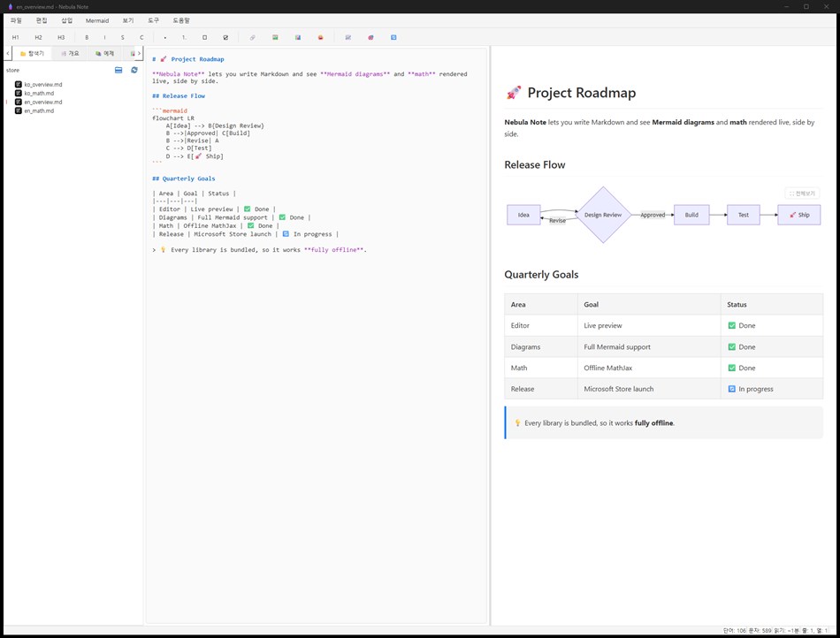Click the Area column header in the table

pyautogui.click(x=541, y=305)
